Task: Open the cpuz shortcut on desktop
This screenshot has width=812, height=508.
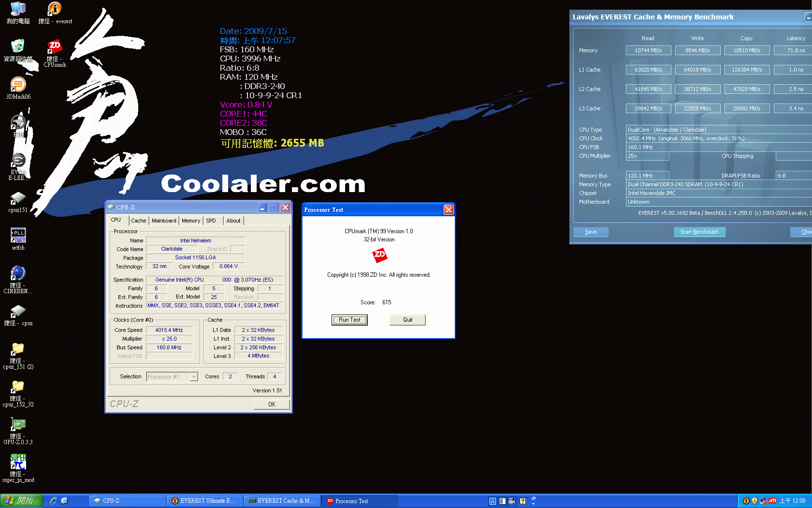Action: click(18, 315)
